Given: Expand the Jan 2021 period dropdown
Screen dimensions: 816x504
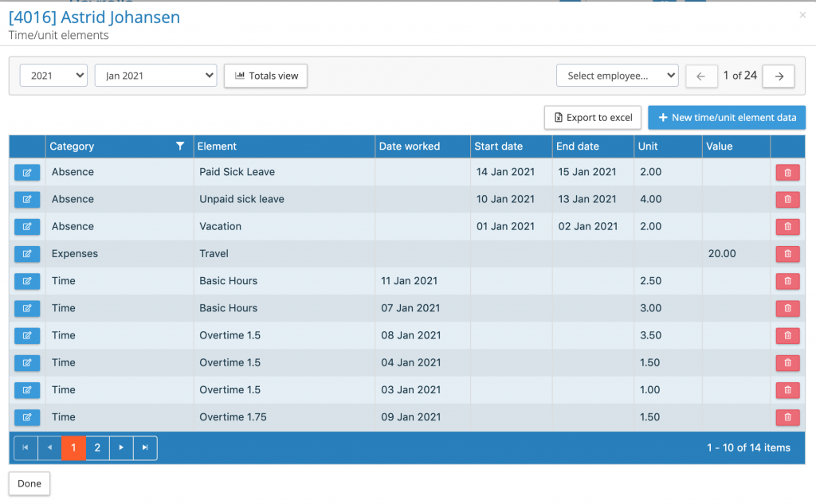Looking at the screenshot, I should [155, 76].
